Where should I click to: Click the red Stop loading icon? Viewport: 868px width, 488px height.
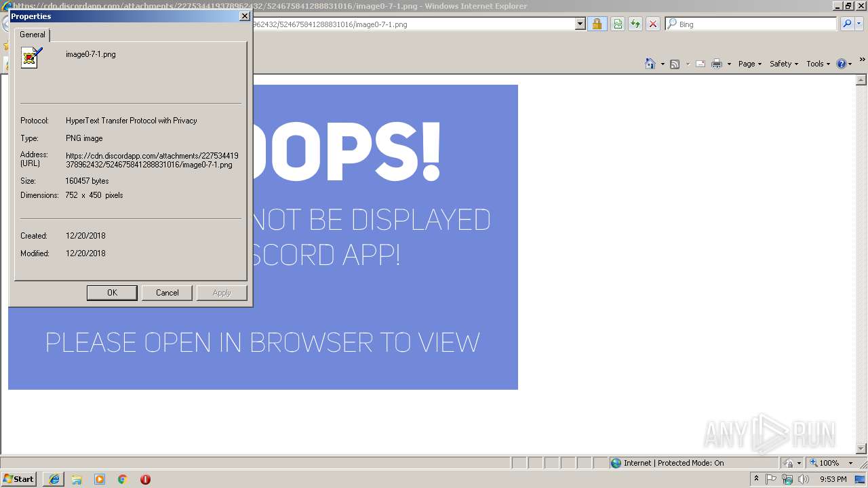(652, 24)
